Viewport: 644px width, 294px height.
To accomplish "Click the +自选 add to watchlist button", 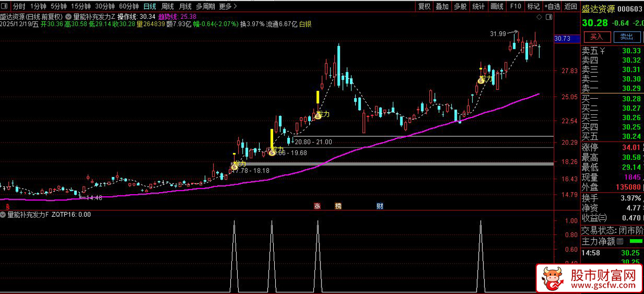I will click(x=552, y=6).
